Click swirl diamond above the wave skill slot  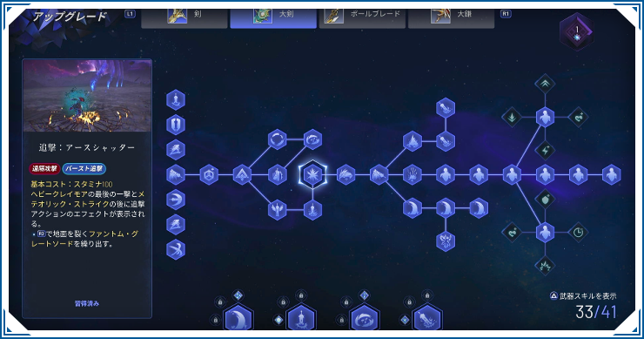[238, 295]
